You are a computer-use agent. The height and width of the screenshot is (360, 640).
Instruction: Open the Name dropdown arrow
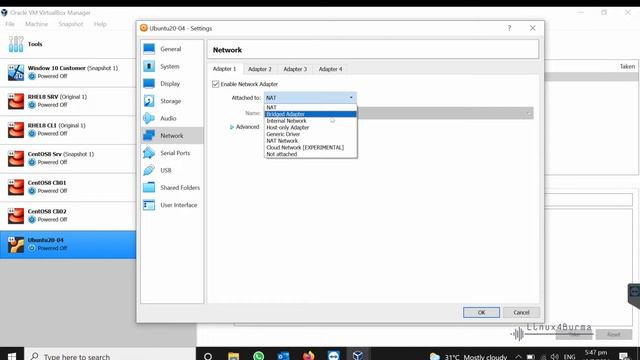(x=529, y=113)
